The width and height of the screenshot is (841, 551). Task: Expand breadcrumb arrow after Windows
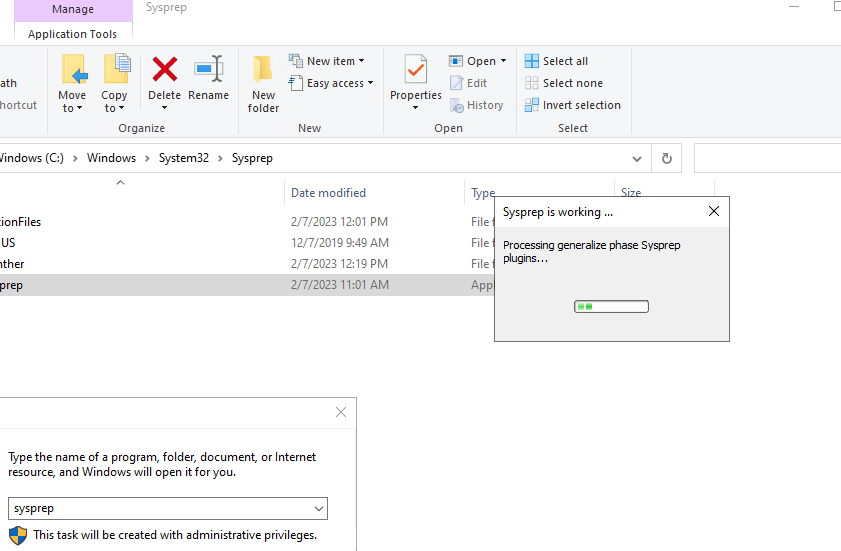(x=147, y=158)
